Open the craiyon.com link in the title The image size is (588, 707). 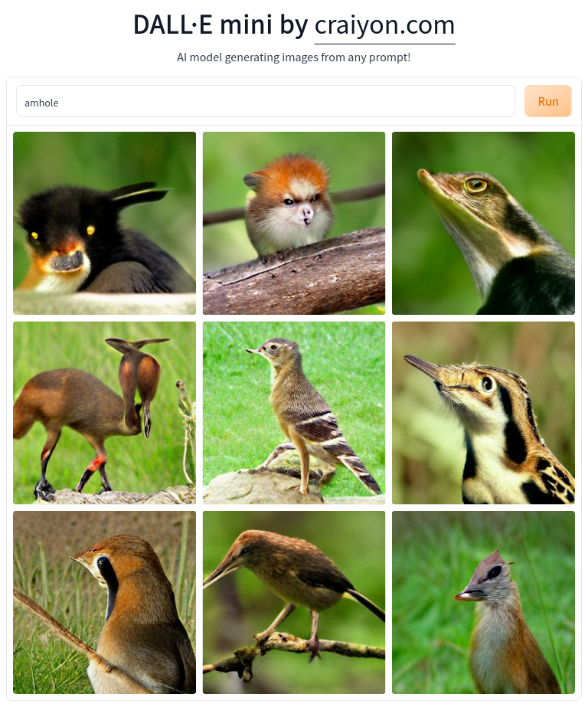pyautogui.click(x=384, y=25)
